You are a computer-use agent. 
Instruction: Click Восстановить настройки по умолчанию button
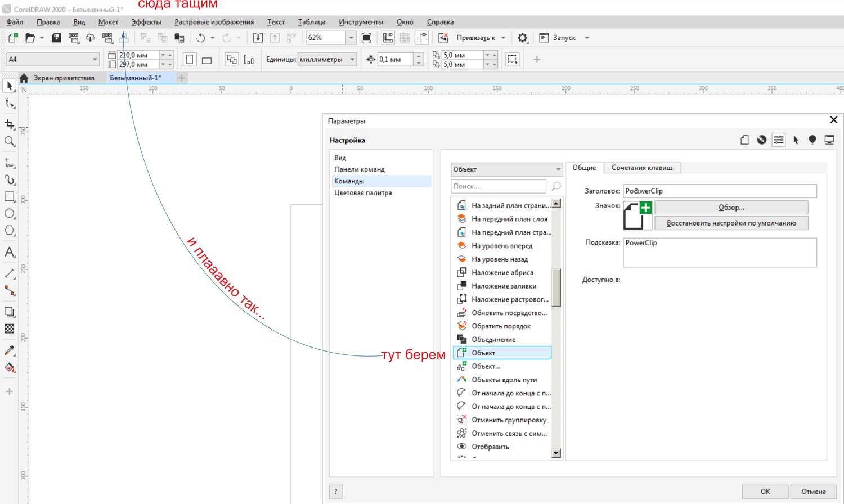pyautogui.click(x=731, y=223)
